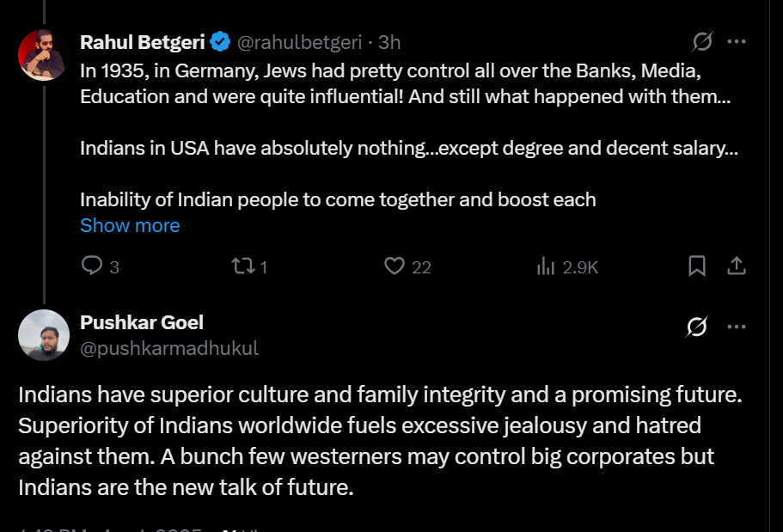
Task: Bookmark Rahul Betgeri's tweet
Action: [x=697, y=266]
